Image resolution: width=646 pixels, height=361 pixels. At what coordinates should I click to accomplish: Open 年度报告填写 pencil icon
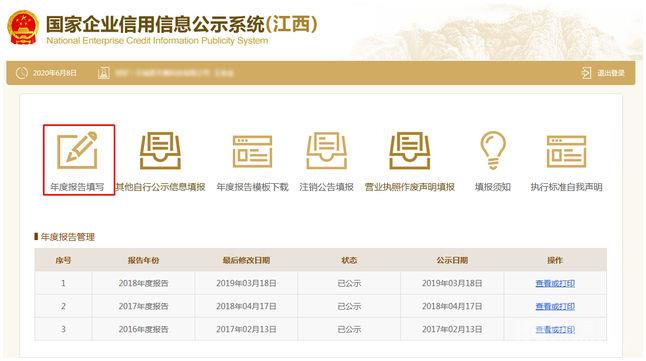[77, 150]
